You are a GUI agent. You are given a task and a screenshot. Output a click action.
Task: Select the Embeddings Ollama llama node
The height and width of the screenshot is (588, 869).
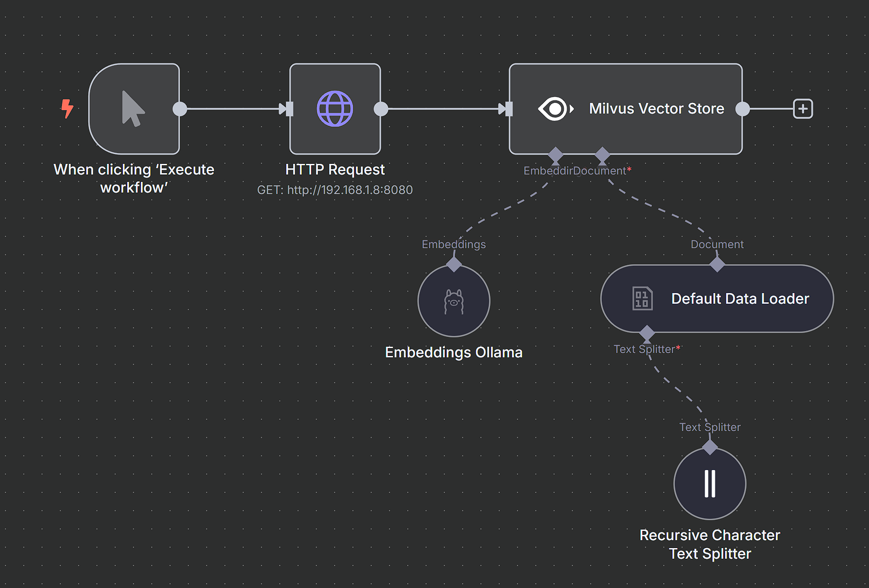point(454,301)
